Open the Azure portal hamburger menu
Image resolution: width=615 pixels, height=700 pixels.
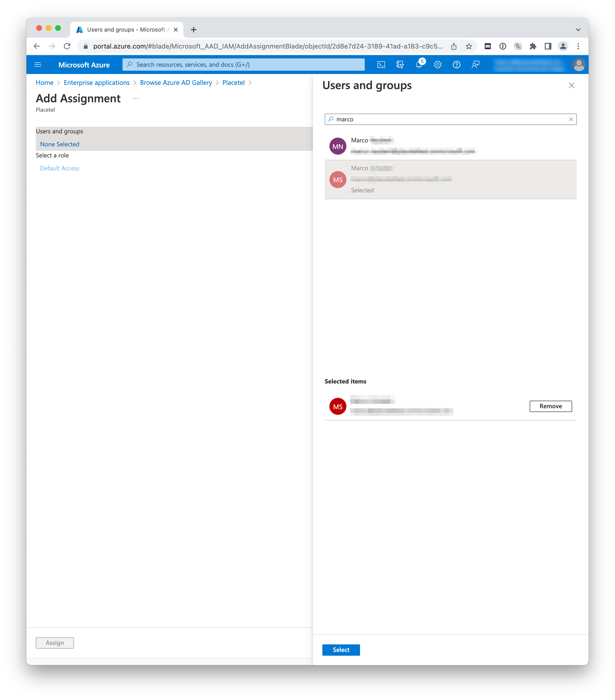[38, 65]
